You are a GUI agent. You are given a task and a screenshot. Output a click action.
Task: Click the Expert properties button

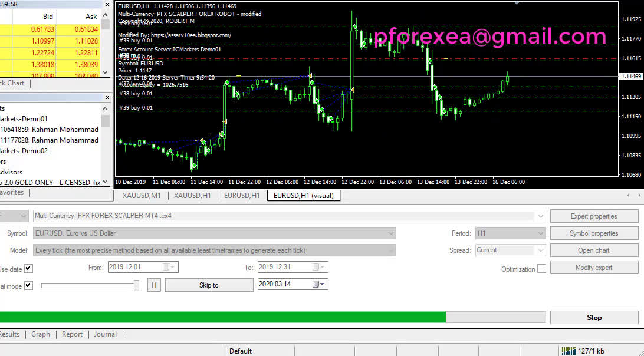point(594,216)
